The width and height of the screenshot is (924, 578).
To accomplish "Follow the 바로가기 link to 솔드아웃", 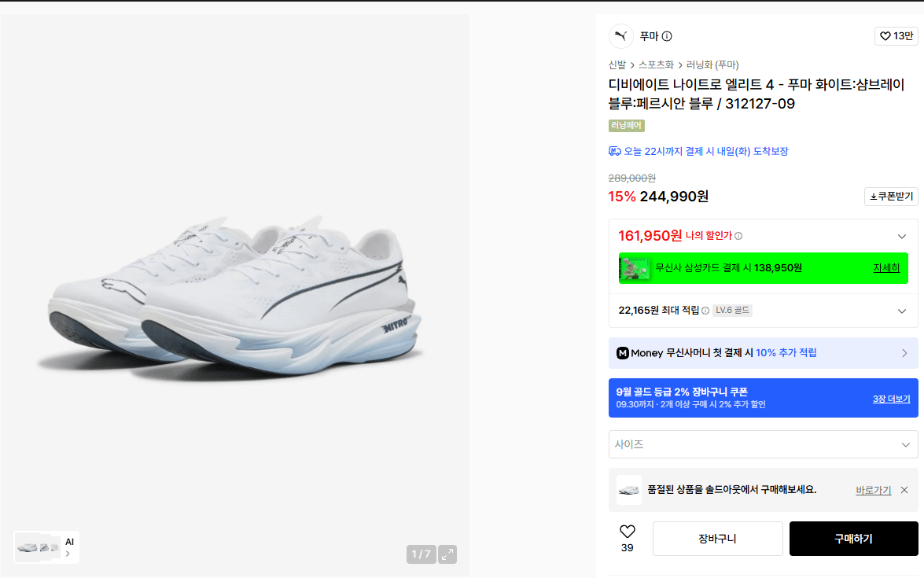I will (874, 490).
